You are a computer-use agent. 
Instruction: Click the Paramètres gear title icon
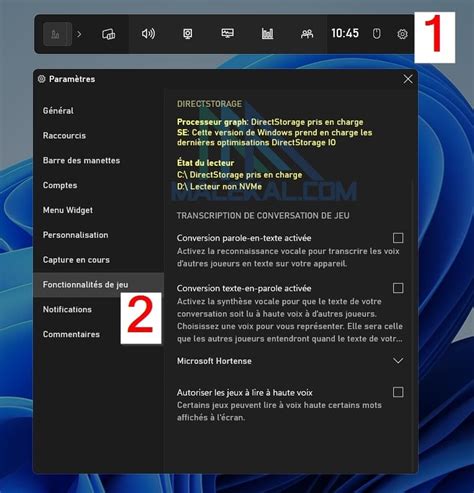pos(42,79)
